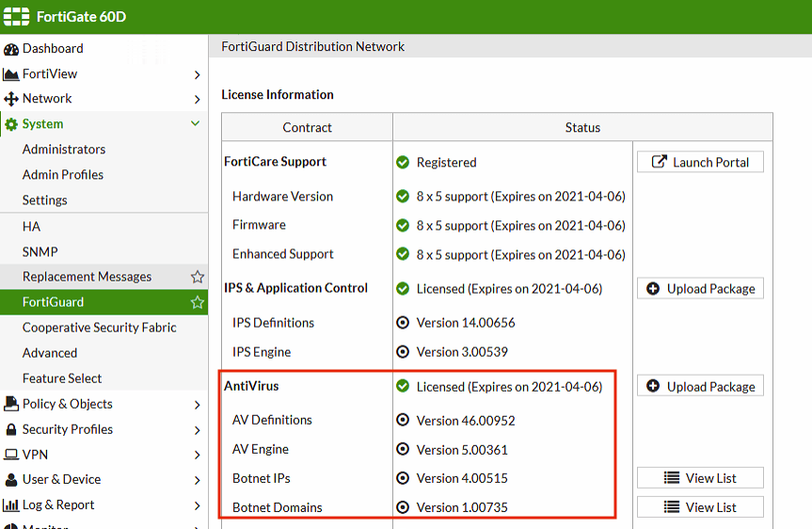Click the AntiVirus contract label
Viewport: 812px width, 529px height.
251,386
